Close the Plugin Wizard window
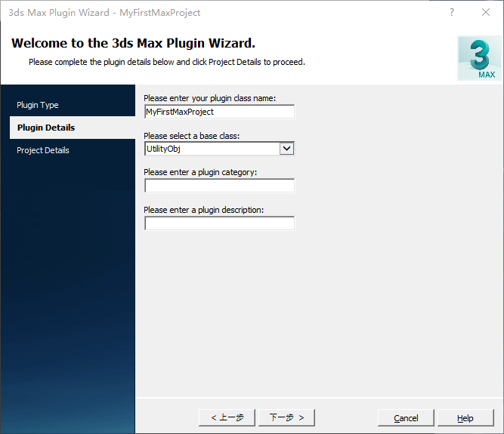Image resolution: width=504 pixels, height=434 pixels. pyautogui.click(x=486, y=13)
